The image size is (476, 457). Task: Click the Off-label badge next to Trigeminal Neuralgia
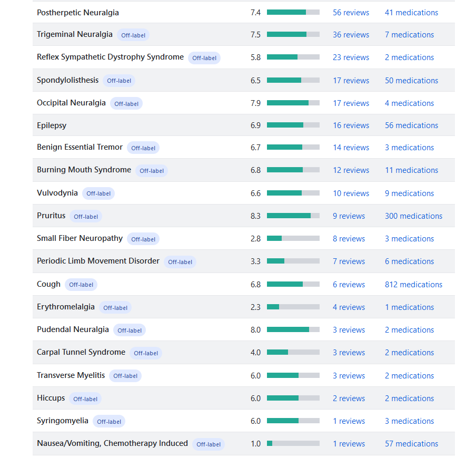point(133,35)
